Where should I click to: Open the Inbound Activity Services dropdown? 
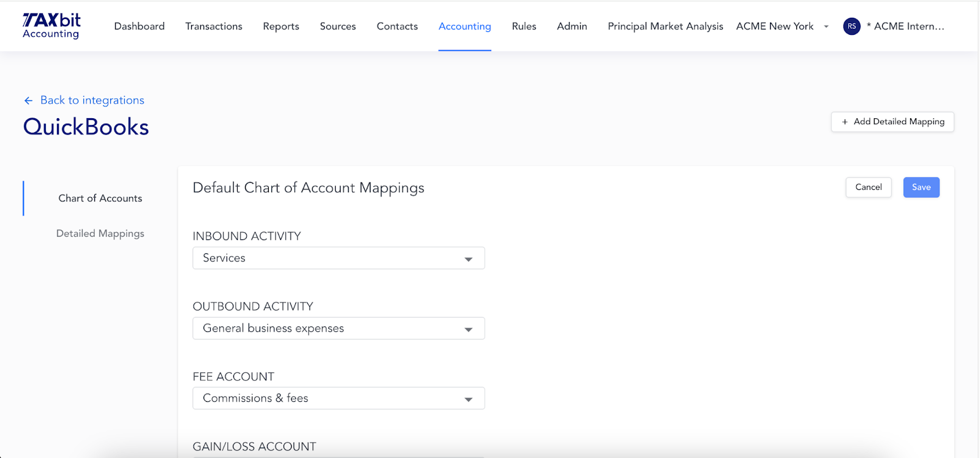point(338,258)
